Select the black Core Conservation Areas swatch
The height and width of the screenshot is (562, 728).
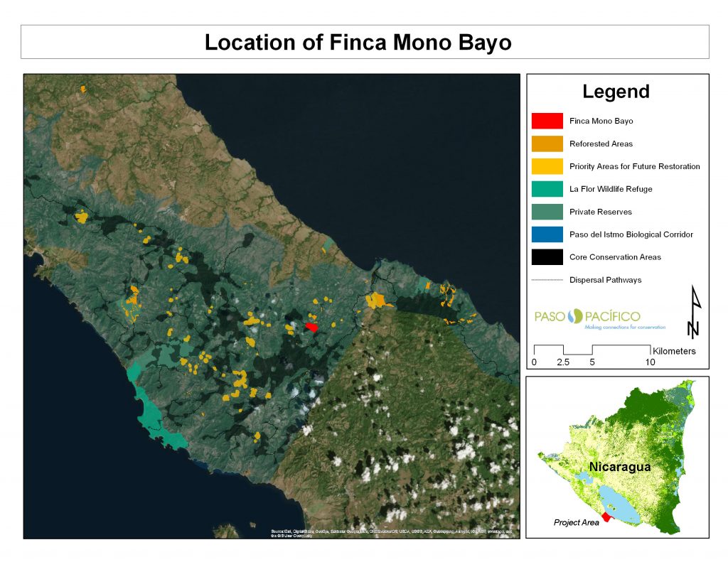point(547,257)
